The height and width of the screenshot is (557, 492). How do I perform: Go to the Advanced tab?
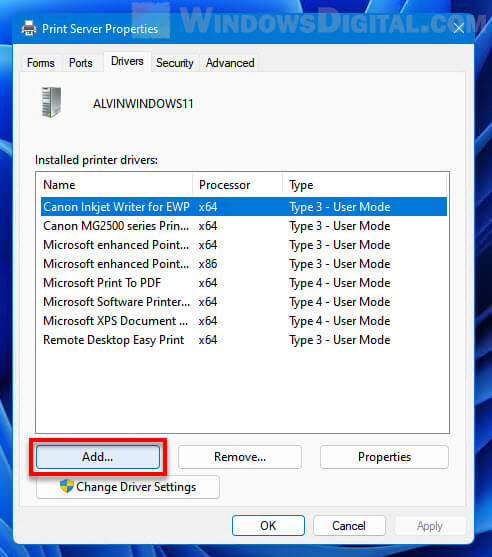pos(230,63)
